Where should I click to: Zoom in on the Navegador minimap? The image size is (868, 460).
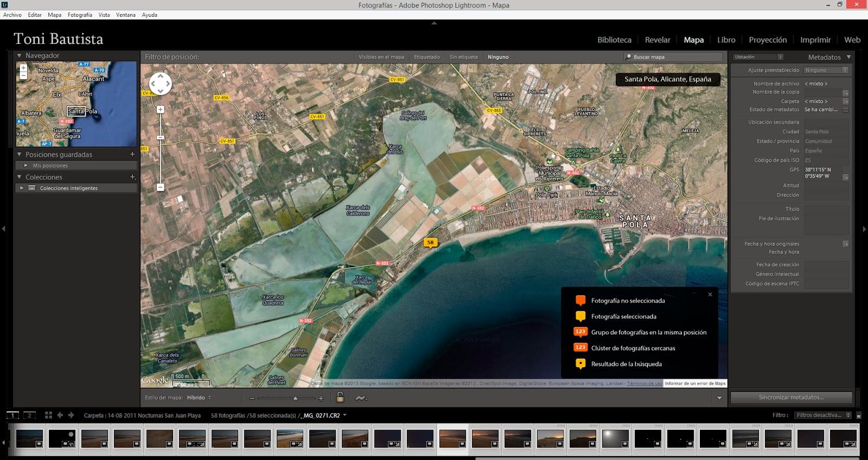pyautogui.click(x=23, y=68)
